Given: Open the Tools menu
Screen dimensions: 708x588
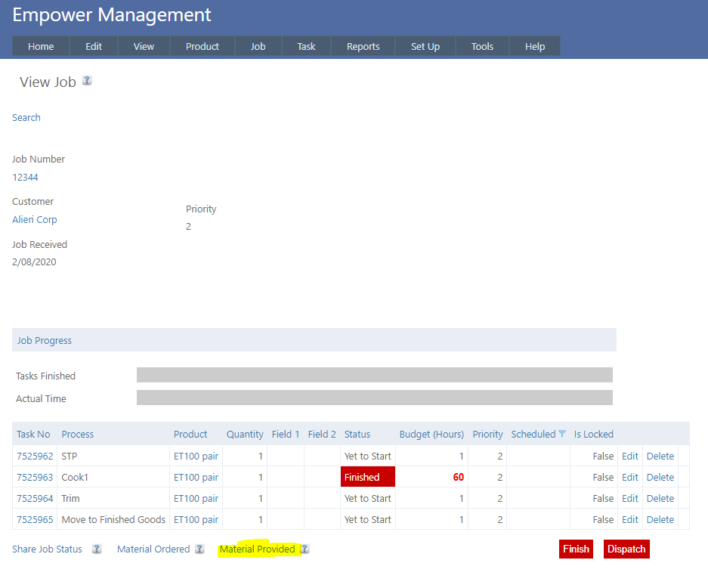Looking at the screenshot, I should (x=482, y=46).
